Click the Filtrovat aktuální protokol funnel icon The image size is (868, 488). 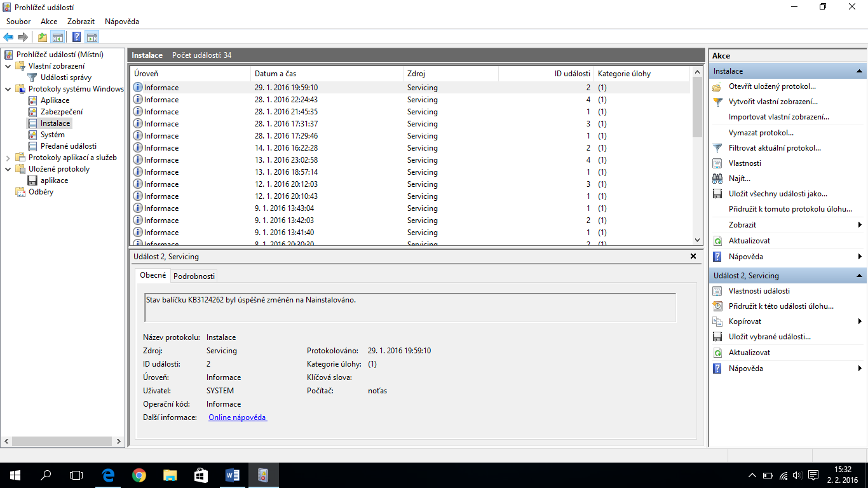click(x=717, y=148)
